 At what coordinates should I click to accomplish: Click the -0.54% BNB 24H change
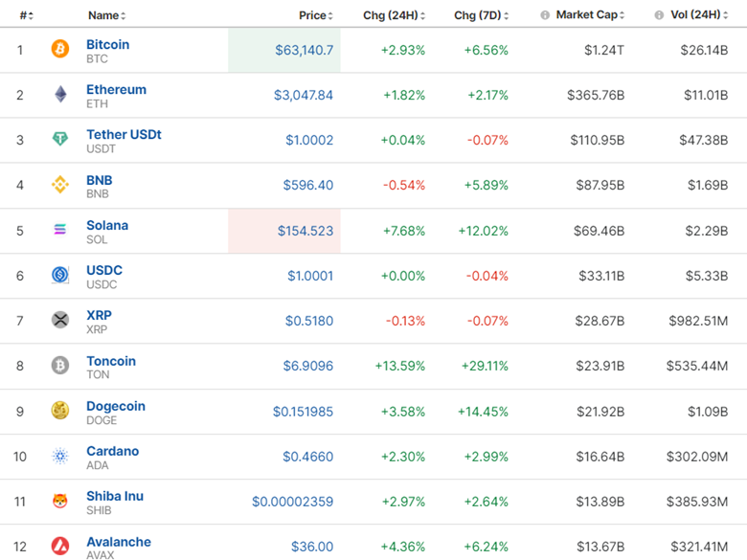tap(404, 186)
